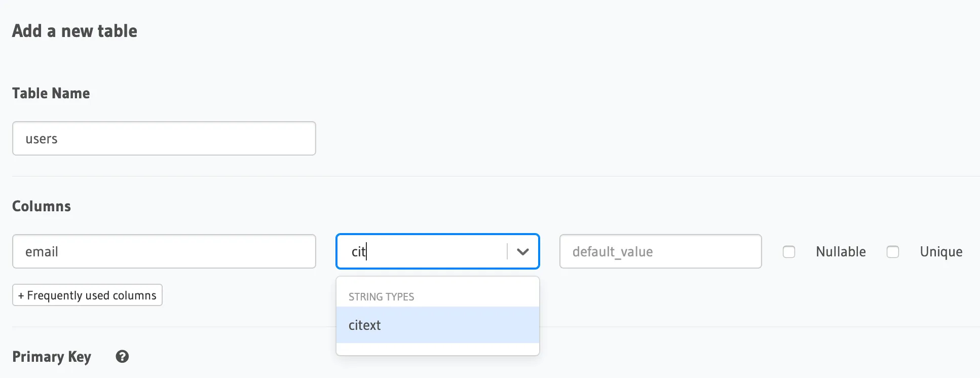Click the Unique label text
The image size is (980, 378).
coord(941,252)
